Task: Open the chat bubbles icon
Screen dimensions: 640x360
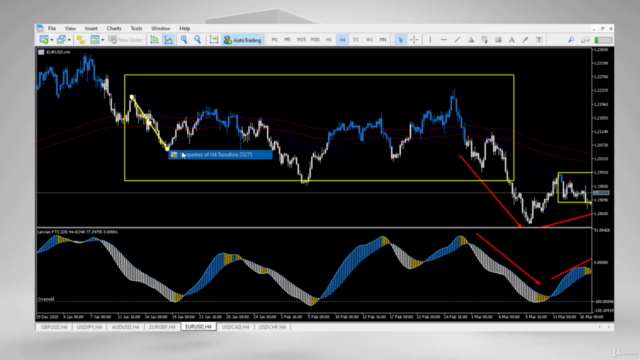Action: pyautogui.click(x=585, y=40)
